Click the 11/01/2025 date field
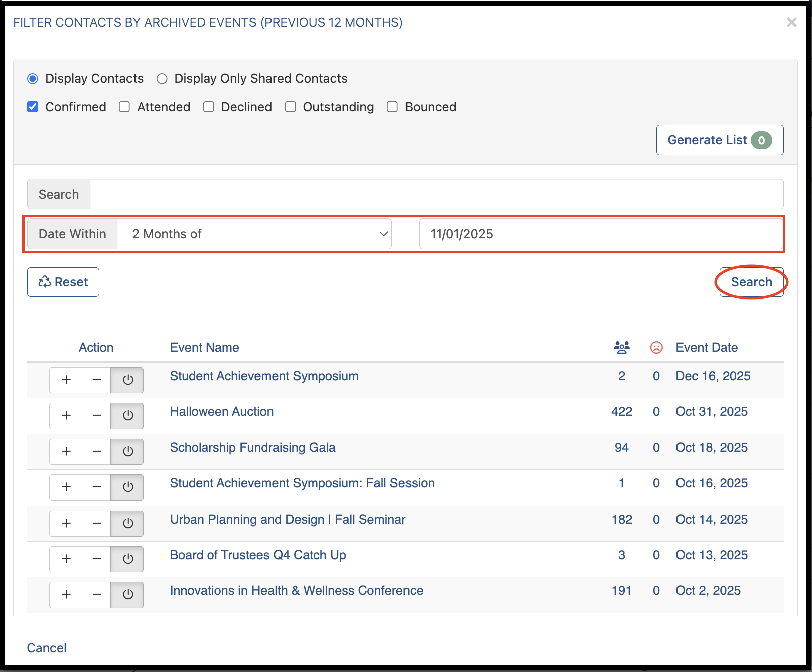The height and width of the screenshot is (672, 812). (x=601, y=234)
